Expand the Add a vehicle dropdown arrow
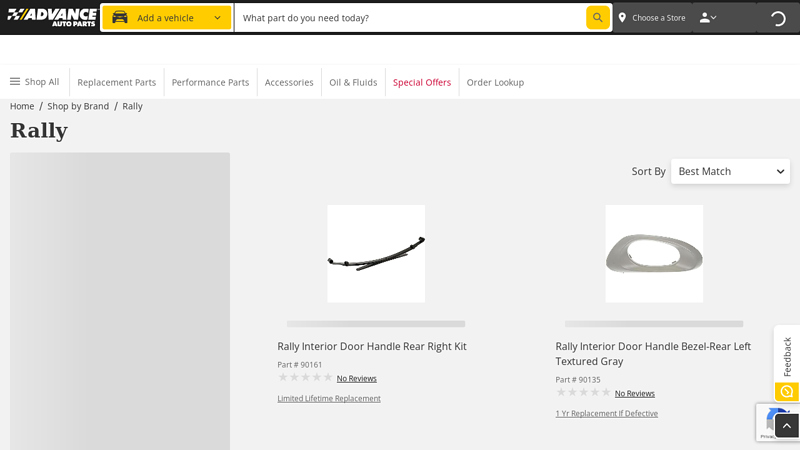The height and width of the screenshot is (450, 800). click(x=217, y=18)
